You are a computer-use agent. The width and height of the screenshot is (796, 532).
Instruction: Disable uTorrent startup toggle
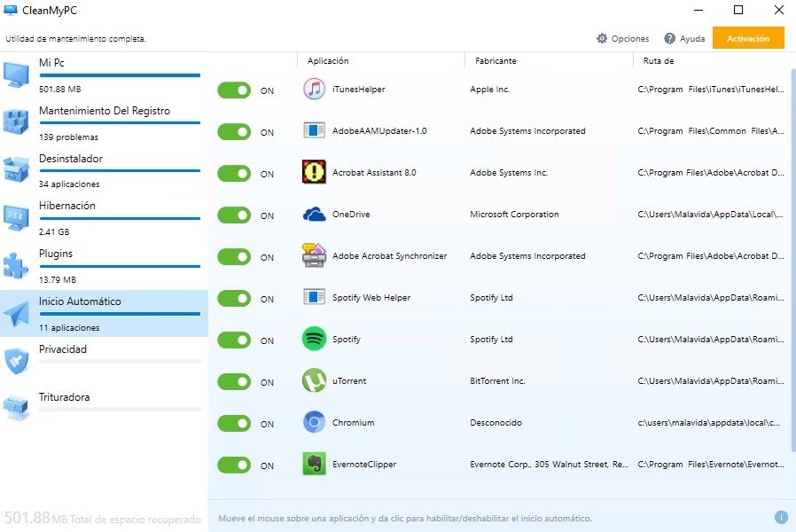[x=234, y=382]
